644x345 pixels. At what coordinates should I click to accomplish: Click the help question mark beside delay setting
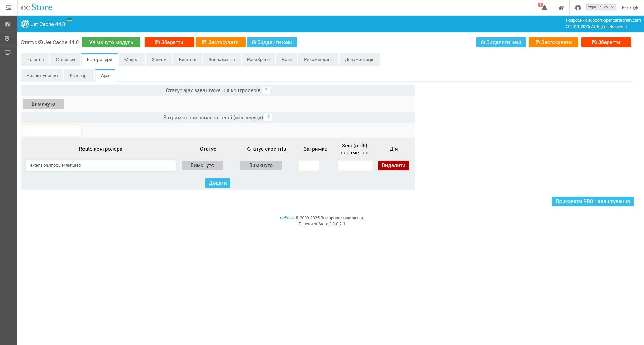pos(268,118)
